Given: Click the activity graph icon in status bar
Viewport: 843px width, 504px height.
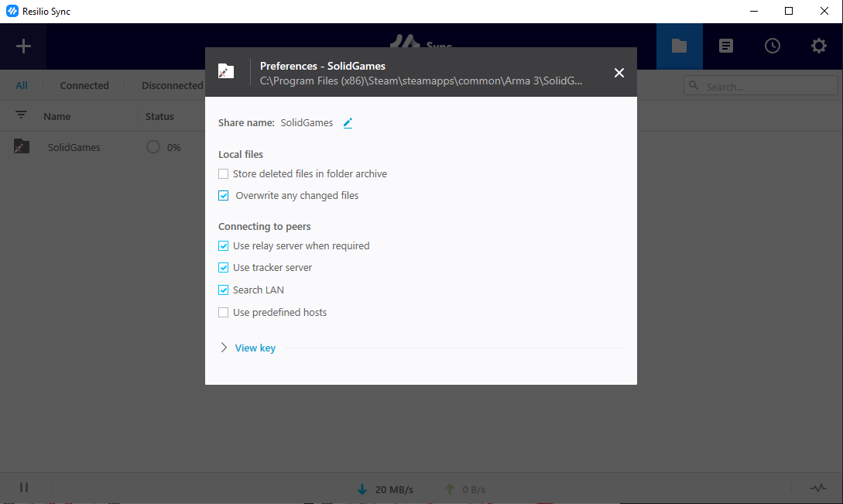Looking at the screenshot, I should tap(817, 489).
